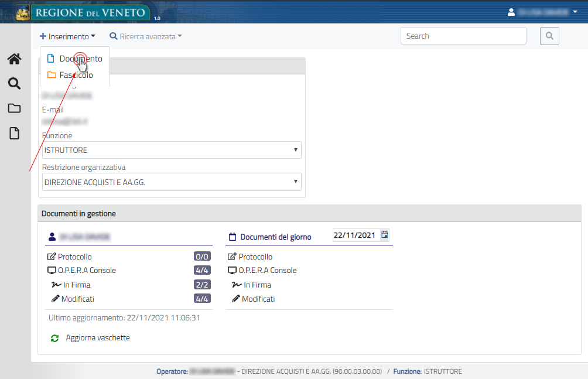Open the calendar picker icon for date
This screenshot has height=379, width=588.
(x=384, y=235)
